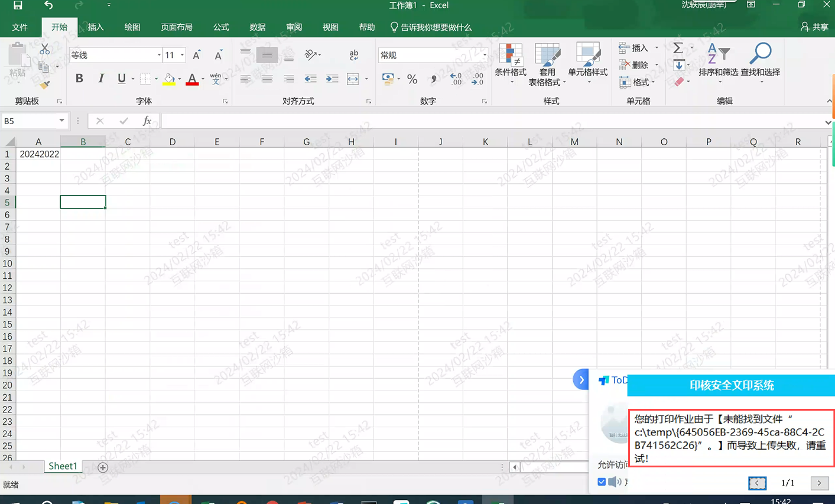Toggle italic formatting

(x=100, y=79)
